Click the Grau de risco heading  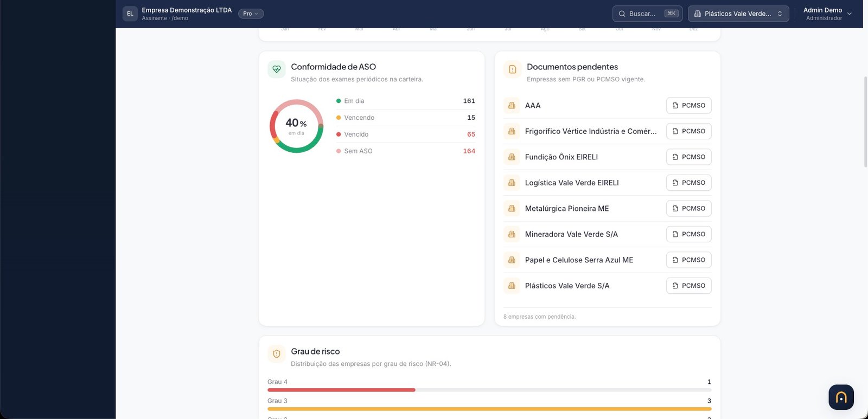[x=315, y=351]
